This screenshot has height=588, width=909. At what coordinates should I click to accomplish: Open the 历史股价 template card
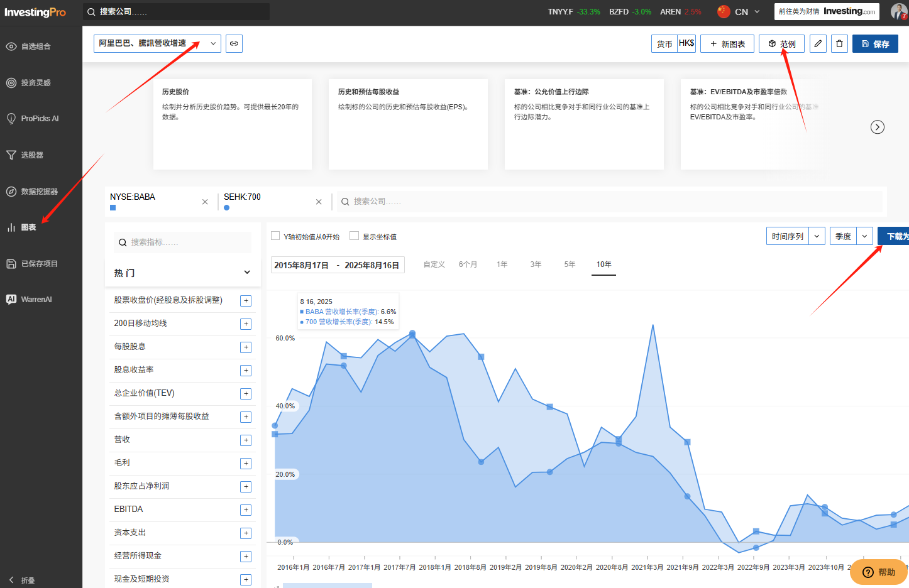pos(233,124)
